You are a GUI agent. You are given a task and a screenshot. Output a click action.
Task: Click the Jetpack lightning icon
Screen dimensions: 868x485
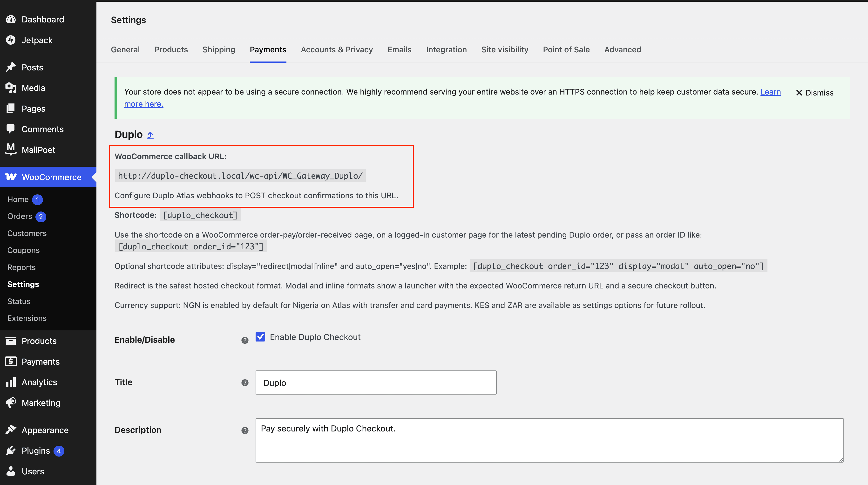(x=11, y=40)
